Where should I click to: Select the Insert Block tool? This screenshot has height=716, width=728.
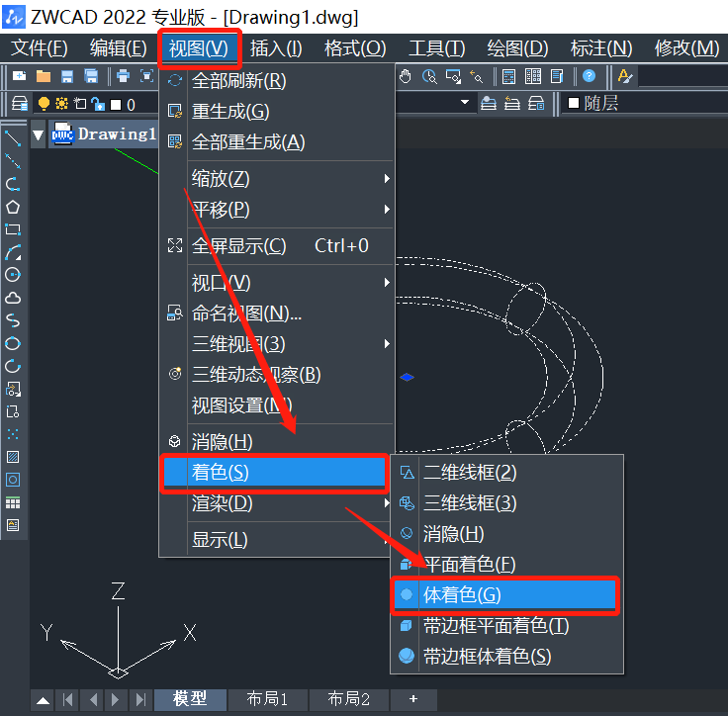coord(13,389)
